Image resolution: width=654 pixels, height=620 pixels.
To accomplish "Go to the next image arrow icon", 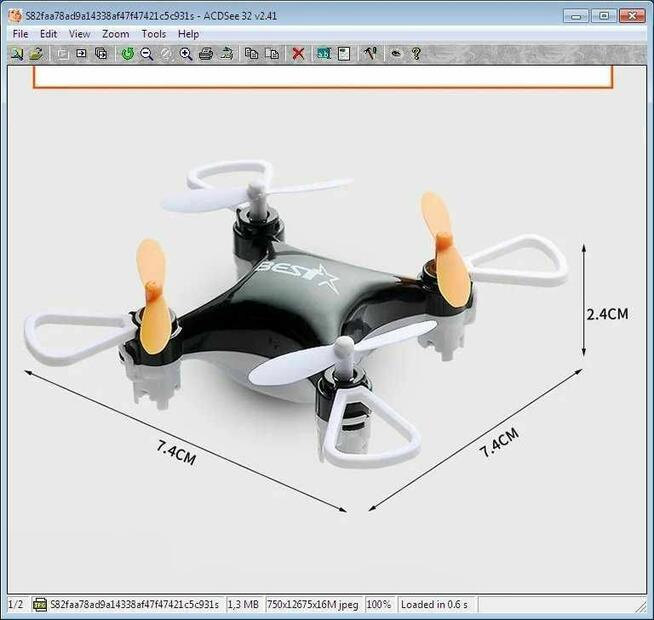I will pos(81,54).
